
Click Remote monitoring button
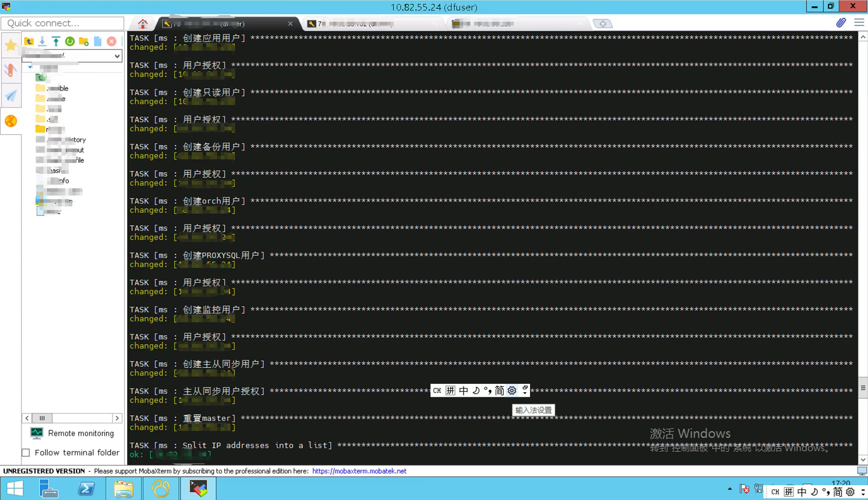(x=72, y=433)
